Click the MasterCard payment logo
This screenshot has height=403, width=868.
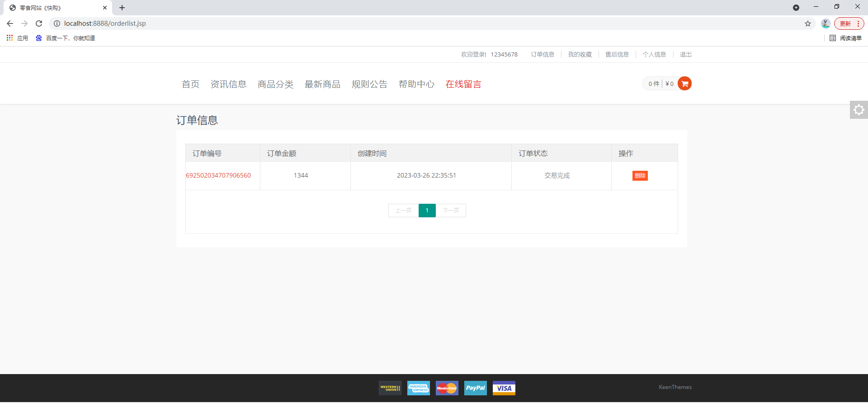(447, 388)
